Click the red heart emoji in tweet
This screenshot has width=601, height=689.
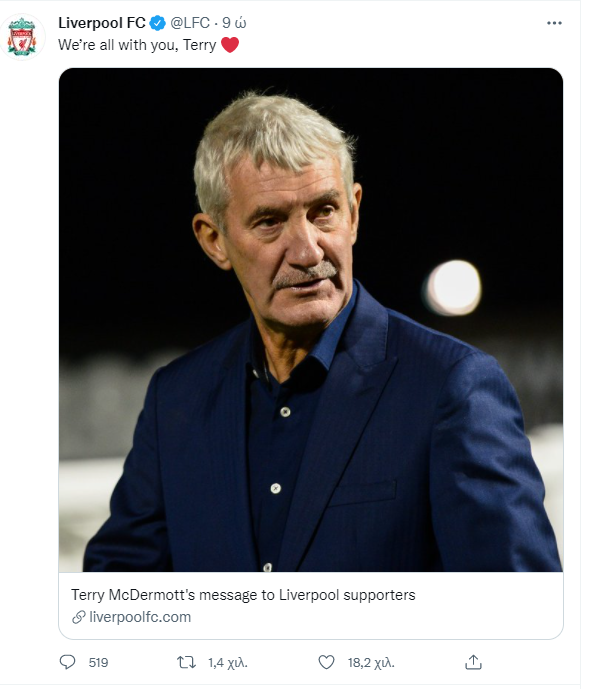(230, 45)
